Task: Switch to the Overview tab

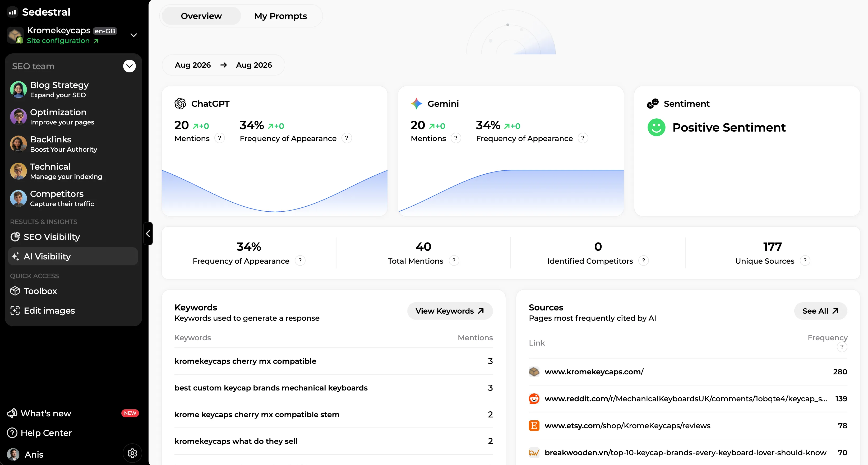Action: point(201,16)
